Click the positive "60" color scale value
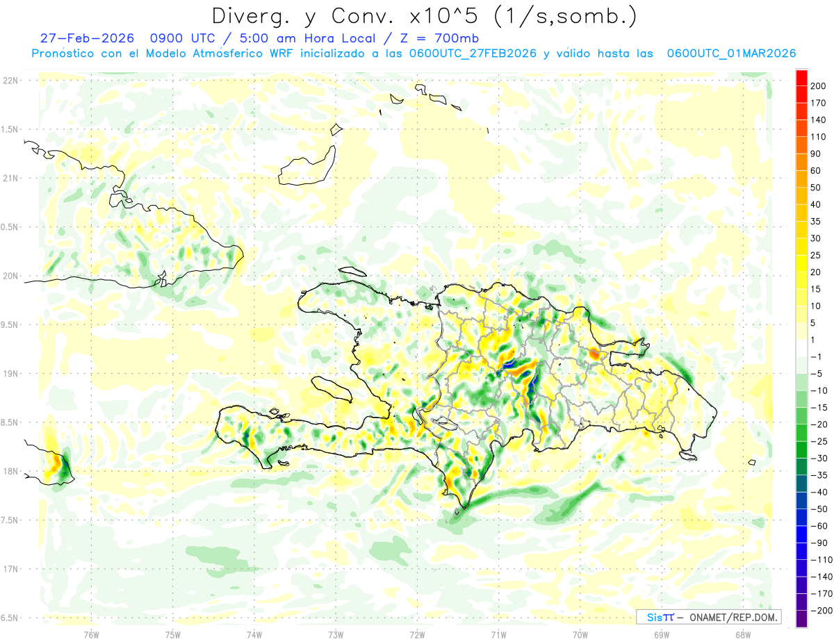The height and width of the screenshot is (644, 834). 816,171
